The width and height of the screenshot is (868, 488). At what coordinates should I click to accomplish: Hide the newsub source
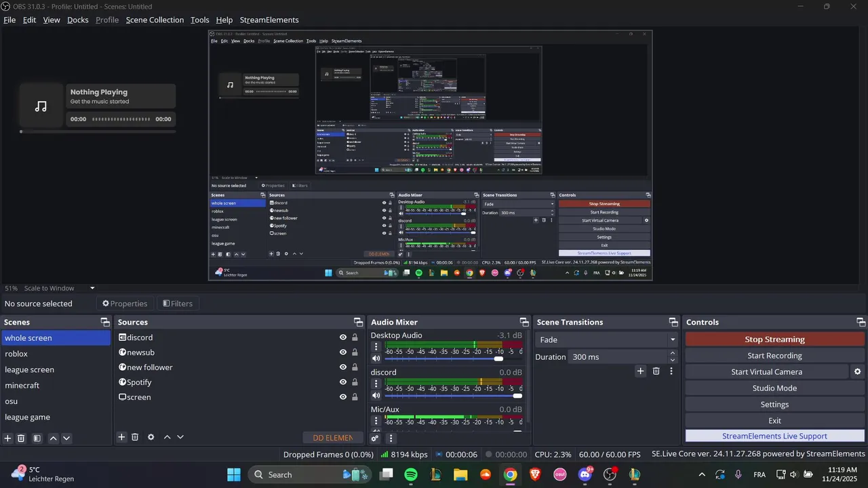pyautogui.click(x=343, y=352)
